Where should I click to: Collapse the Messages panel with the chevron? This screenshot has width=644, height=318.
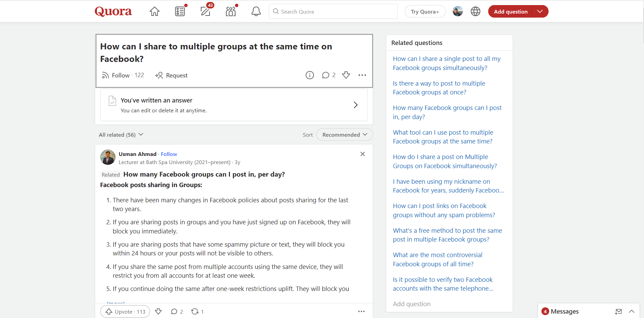pos(631,311)
